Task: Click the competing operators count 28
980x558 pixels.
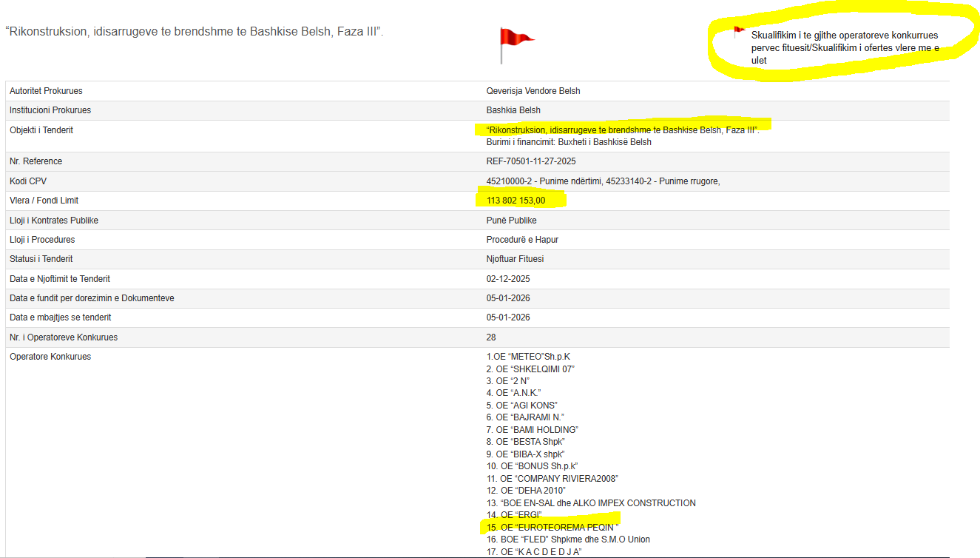Action: (x=491, y=337)
